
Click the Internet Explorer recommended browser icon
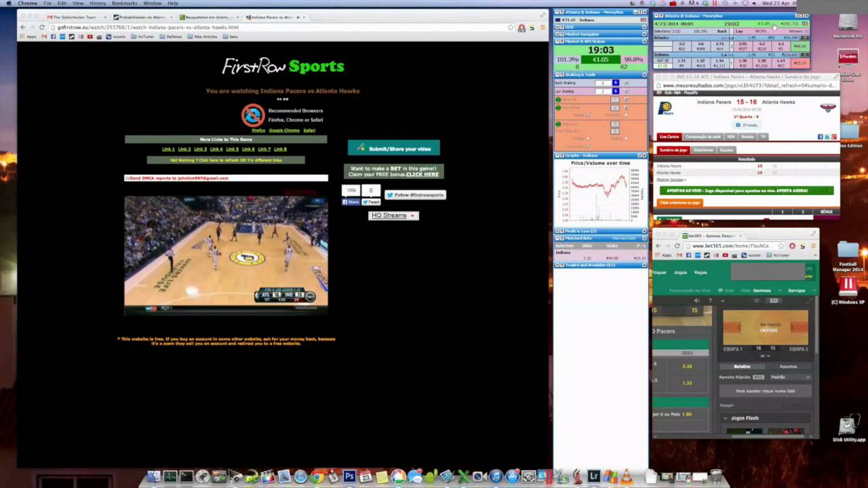pyautogui.click(x=253, y=115)
